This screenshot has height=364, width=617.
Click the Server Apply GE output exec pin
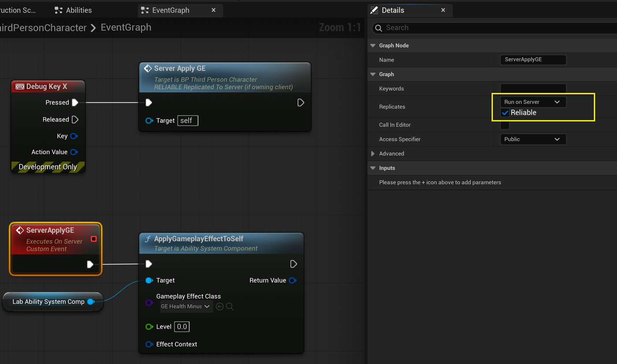301,102
